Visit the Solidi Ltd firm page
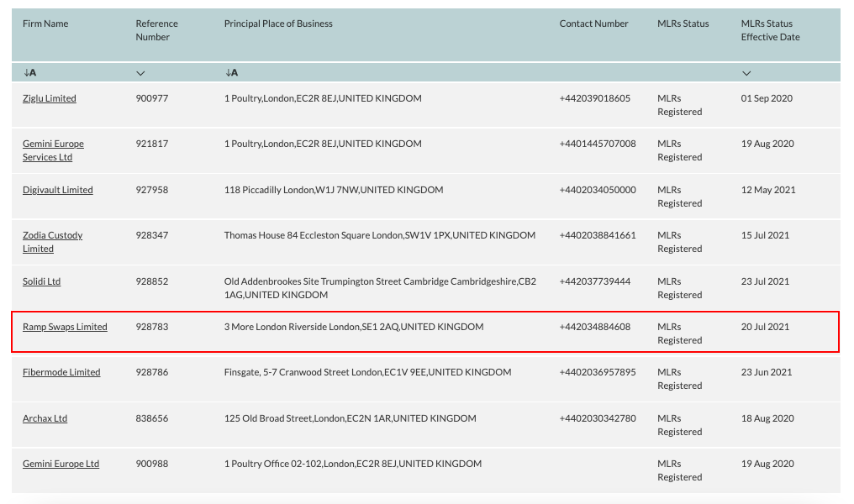 point(41,281)
